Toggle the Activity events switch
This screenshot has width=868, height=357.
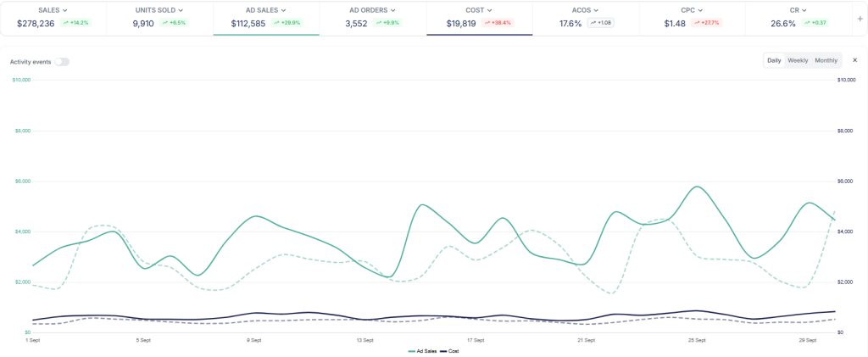click(62, 62)
